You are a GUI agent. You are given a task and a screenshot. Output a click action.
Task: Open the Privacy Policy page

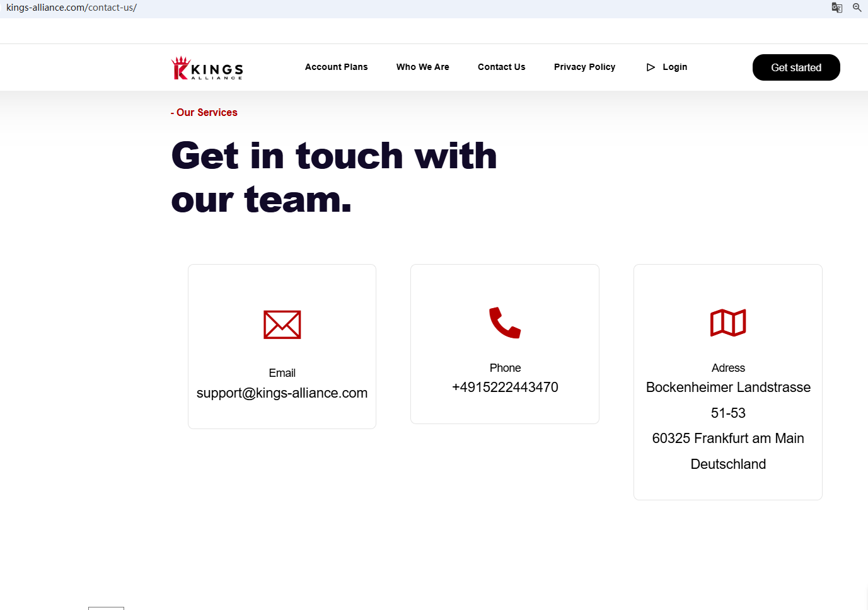coord(584,67)
